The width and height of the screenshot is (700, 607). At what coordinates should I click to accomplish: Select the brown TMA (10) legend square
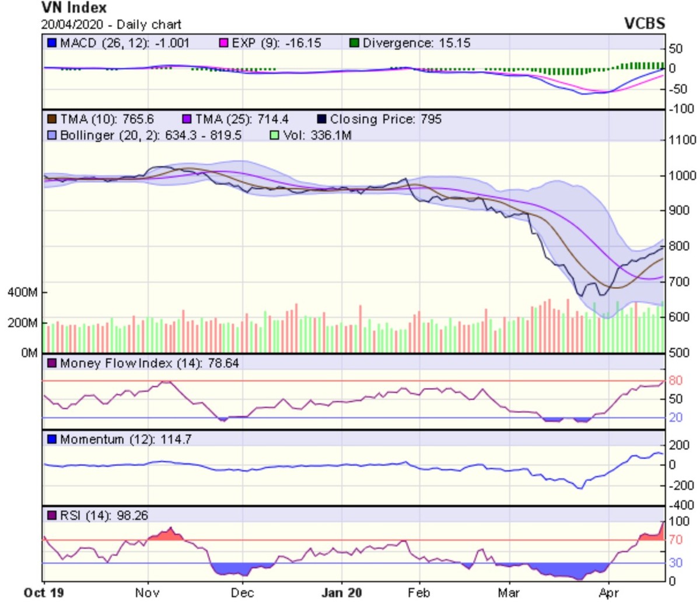tap(52, 120)
